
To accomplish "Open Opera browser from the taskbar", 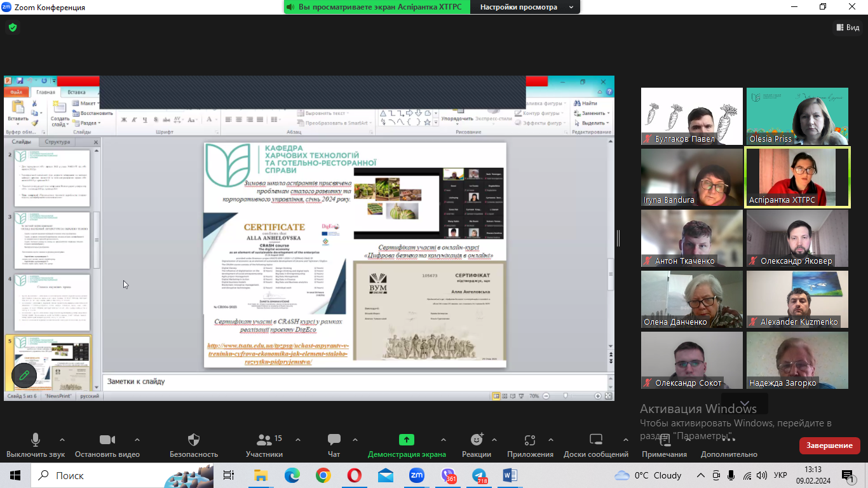I will pyautogui.click(x=355, y=475).
